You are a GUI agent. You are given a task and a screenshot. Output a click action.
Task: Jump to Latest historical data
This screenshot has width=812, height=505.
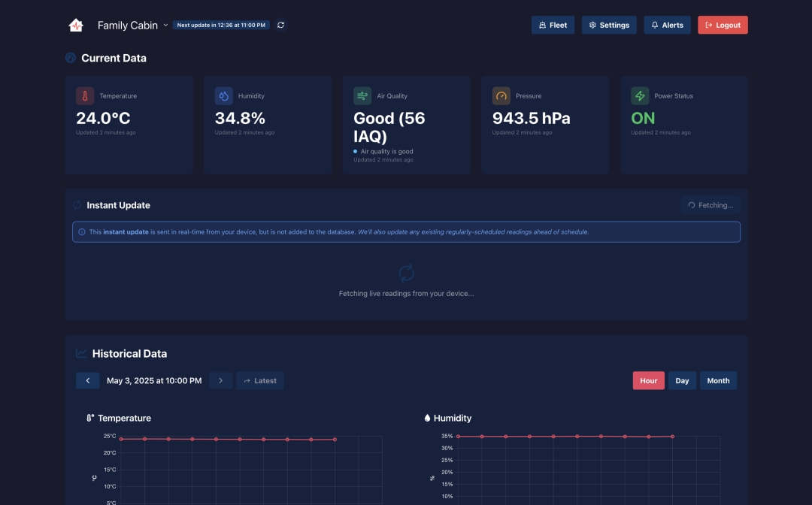pos(260,381)
